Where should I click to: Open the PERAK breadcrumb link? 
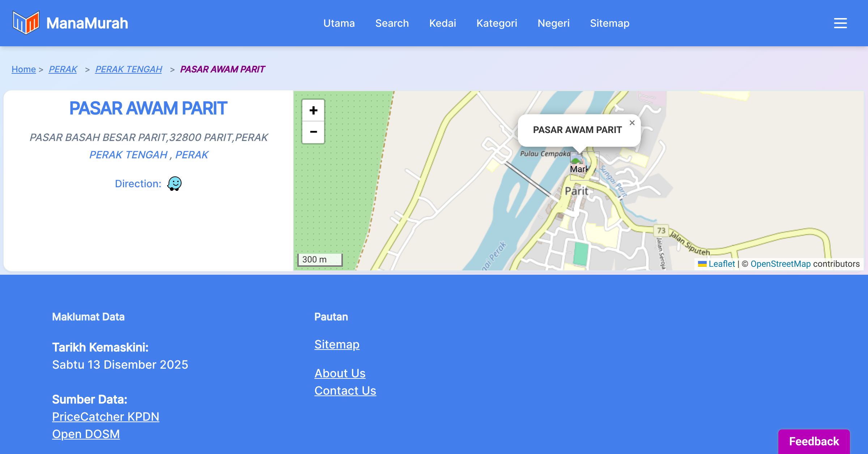[63, 69]
